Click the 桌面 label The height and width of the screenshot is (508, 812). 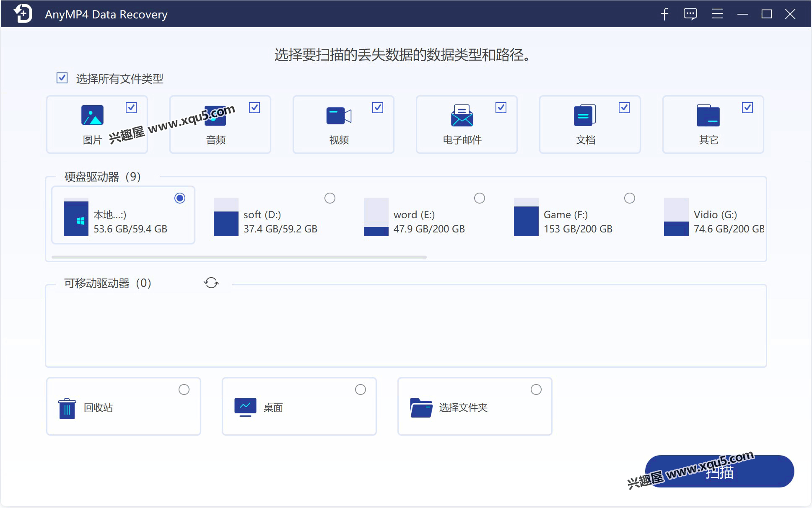tap(273, 407)
